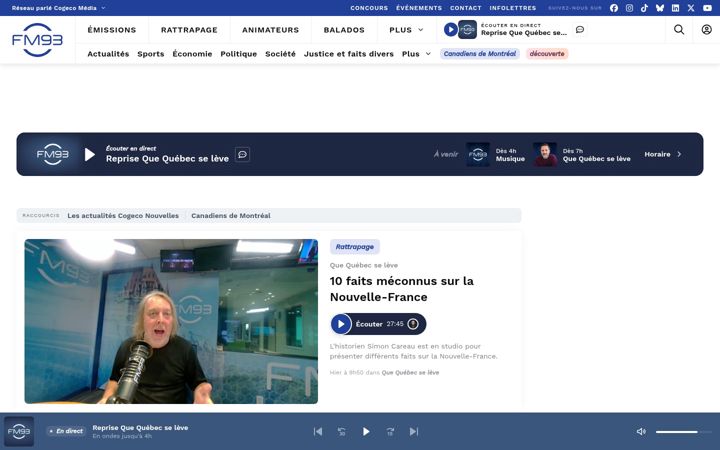Open the CONTACT link

pos(466,8)
